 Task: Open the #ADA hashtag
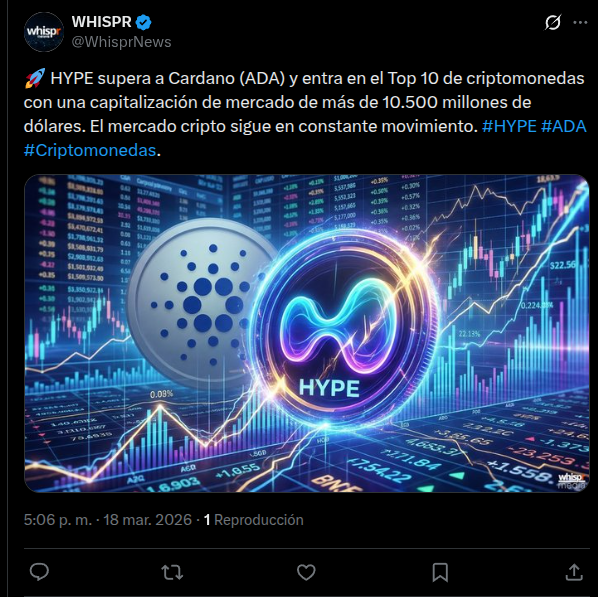[564, 126]
